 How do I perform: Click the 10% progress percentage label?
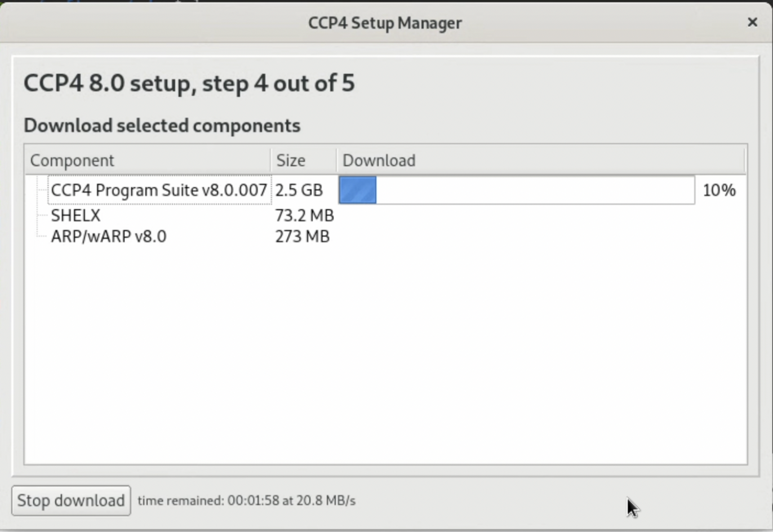coord(719,190)
